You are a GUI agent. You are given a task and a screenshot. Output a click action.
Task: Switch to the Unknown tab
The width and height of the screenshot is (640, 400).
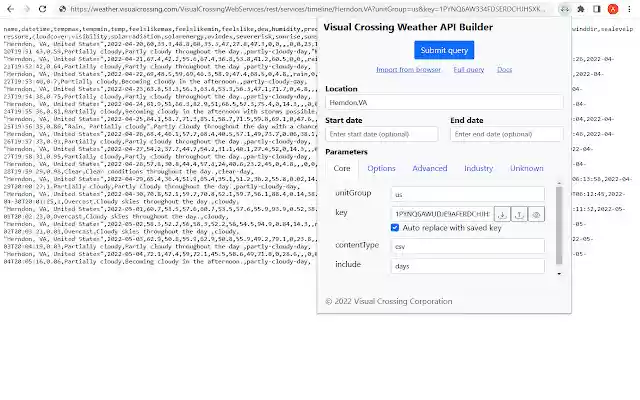point(527,168)
